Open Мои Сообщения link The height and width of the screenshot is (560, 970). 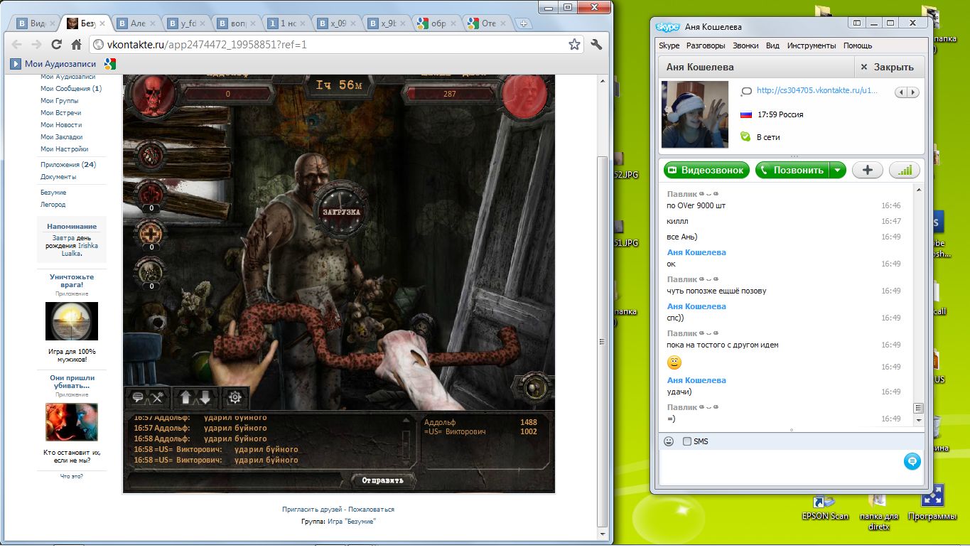(x=71, y=89)
